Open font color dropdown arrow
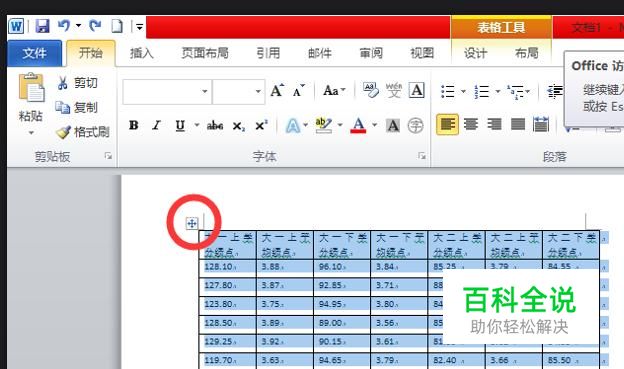 (x=374, y=125)
